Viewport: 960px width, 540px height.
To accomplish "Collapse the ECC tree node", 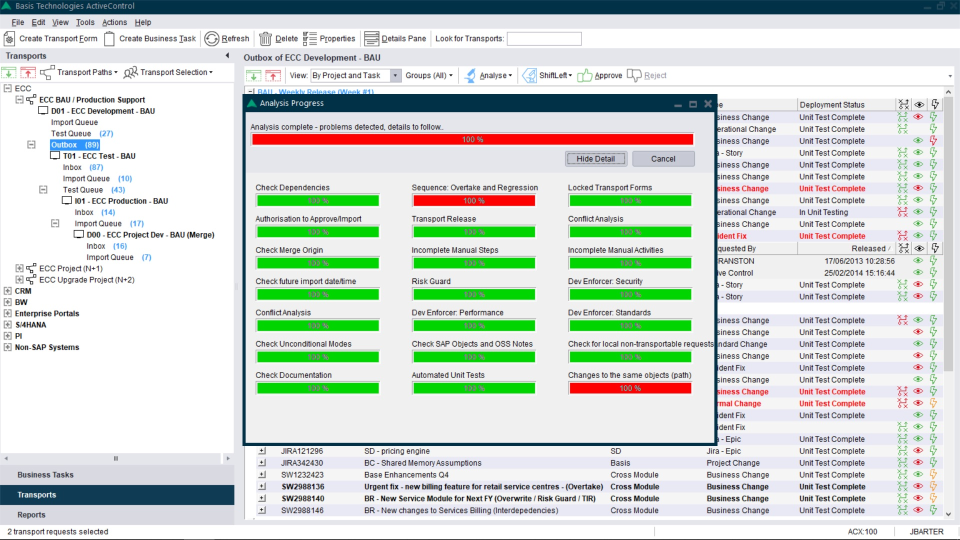I will (7, 89).
